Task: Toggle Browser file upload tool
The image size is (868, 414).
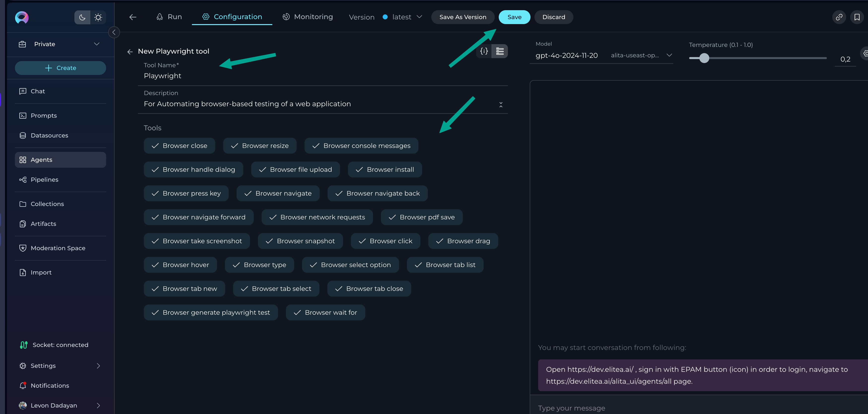Action: pos(295,170)
